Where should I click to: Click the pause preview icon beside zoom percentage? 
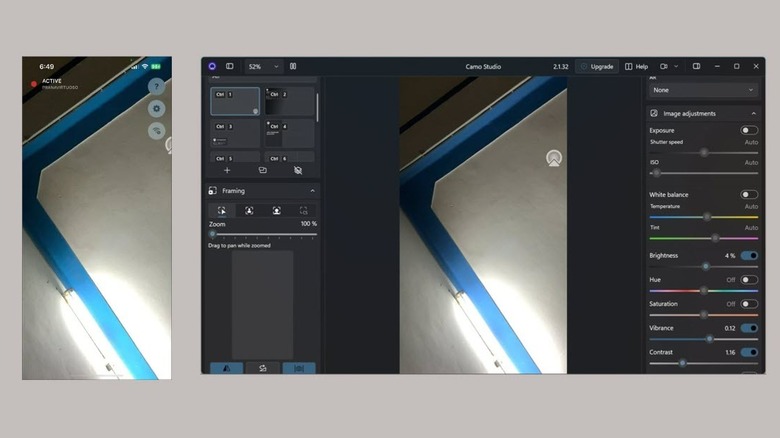click(x=293, y=66)
